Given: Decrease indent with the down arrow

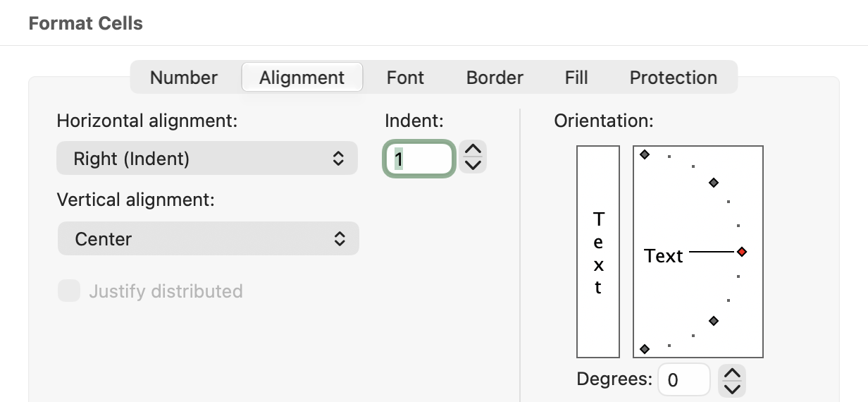Looking at the screenshot, I should [x=473, y=166].
